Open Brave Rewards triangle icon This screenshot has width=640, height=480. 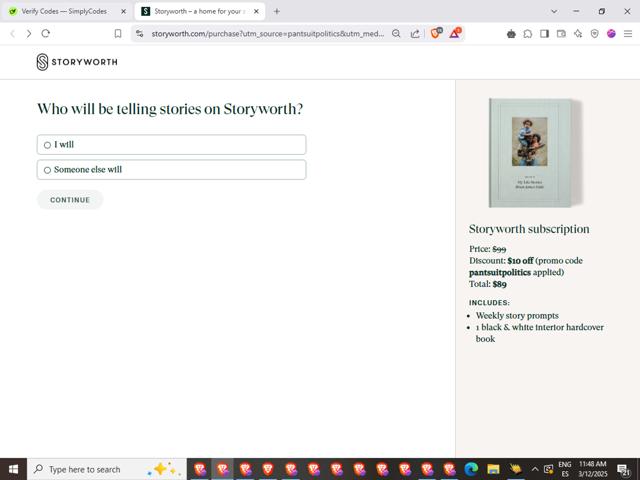pyautogui.click(x=455, y=33)
